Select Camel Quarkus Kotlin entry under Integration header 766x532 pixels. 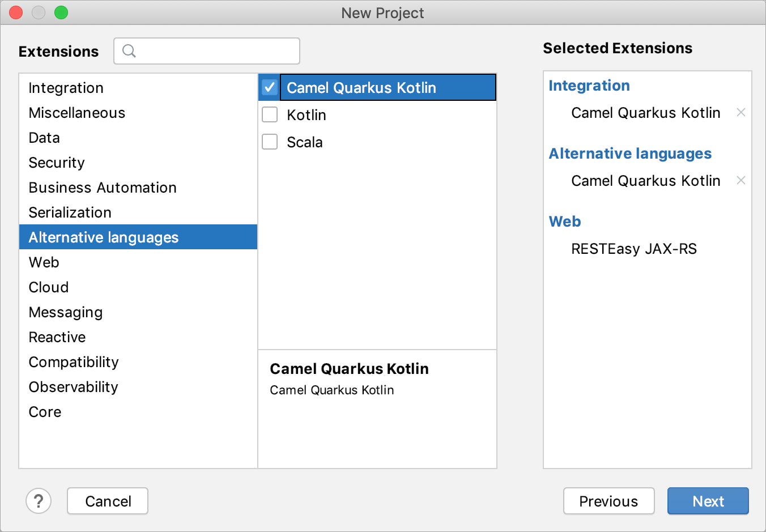[x=646, y=113]
